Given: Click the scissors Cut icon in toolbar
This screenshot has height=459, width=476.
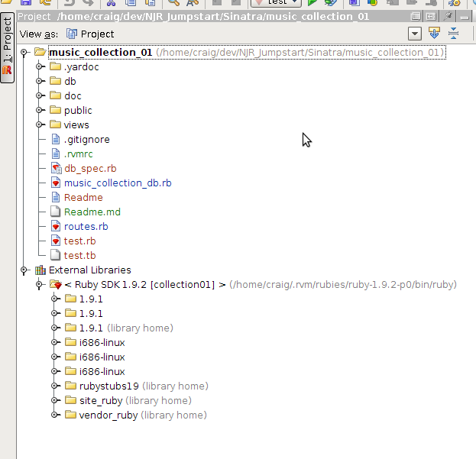Looking at the screenshot, I should click(x=111, y=3).
